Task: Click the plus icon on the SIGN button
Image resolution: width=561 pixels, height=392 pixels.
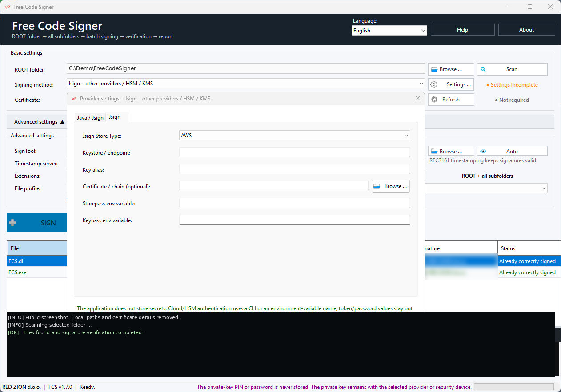Action: pyautogui.click(x=13, y=223)
